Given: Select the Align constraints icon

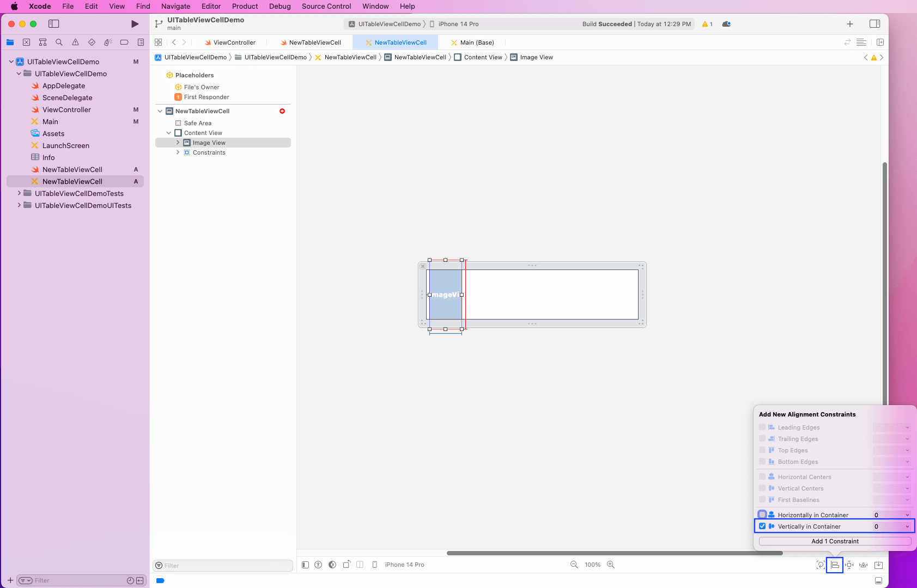Looking at the screenshot, I should [834, 565].
